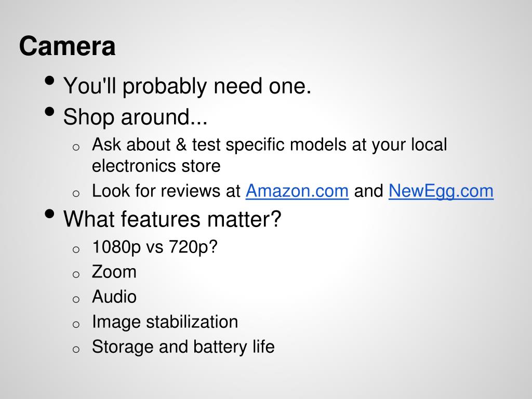Select the 'What features matter?' heading

point(172,219)
